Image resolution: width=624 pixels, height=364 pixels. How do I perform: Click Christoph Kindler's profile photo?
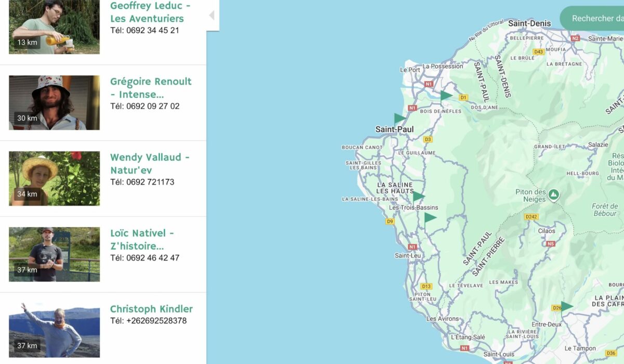click(x=54, y=329)
